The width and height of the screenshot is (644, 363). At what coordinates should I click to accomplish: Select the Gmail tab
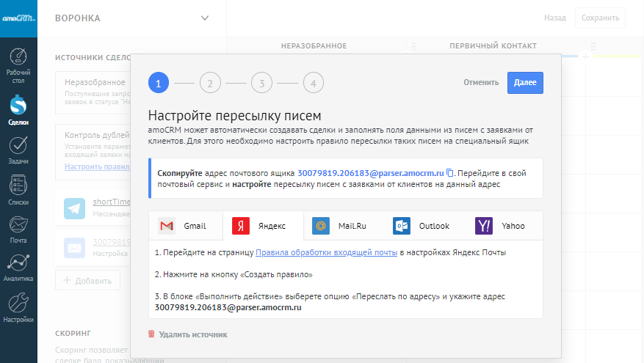(x=184, y=226)
